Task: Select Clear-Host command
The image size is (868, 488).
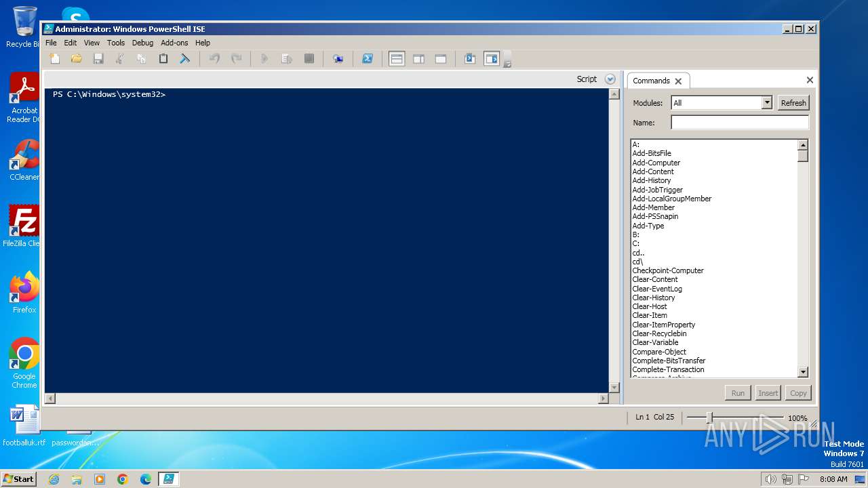Action: (650, 306)
